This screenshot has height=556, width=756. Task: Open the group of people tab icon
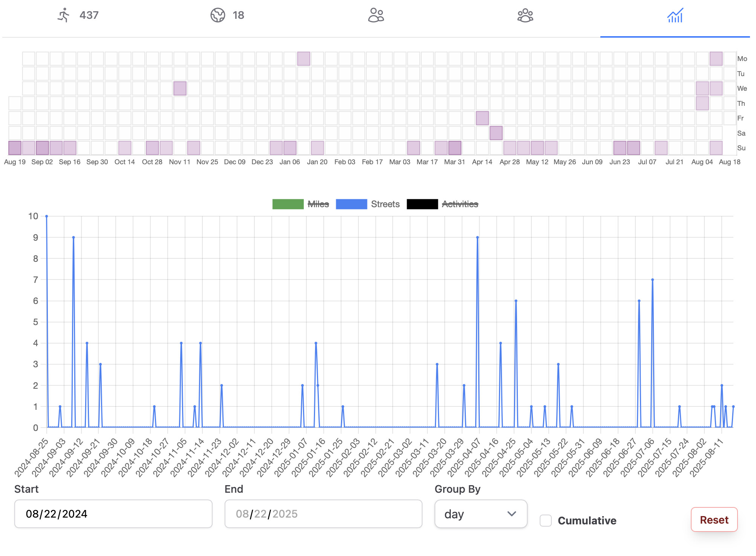point(525,15)
